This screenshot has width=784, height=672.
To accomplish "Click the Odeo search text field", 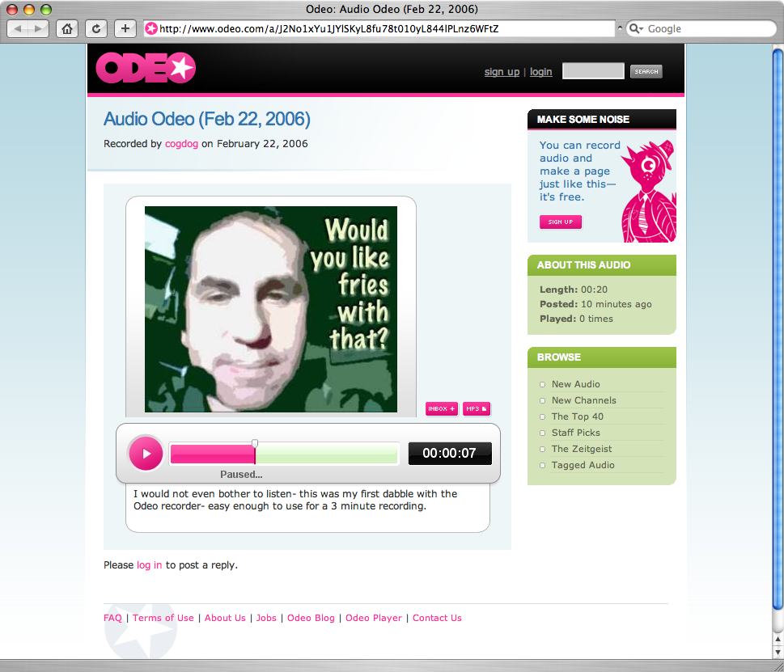I will pyautogui.click(x=593, y=71).
